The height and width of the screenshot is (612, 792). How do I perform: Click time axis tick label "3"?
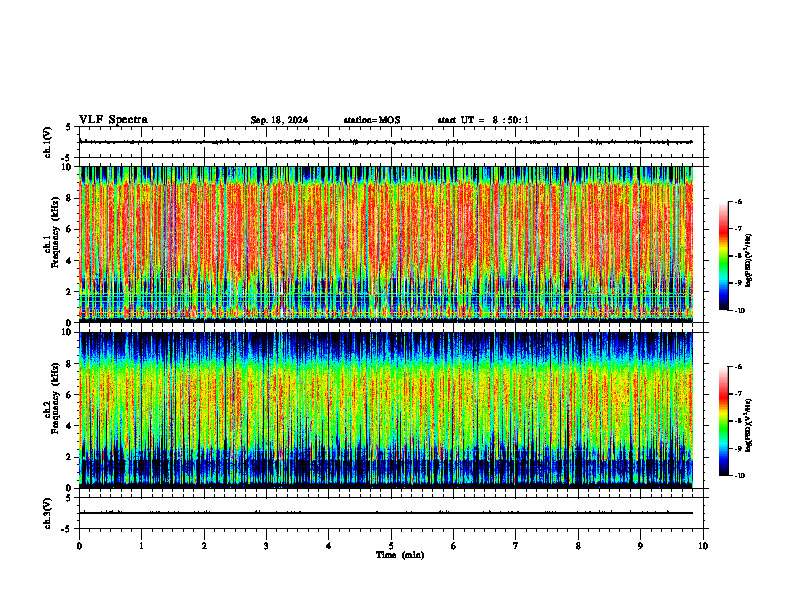(x=266, y=546)
